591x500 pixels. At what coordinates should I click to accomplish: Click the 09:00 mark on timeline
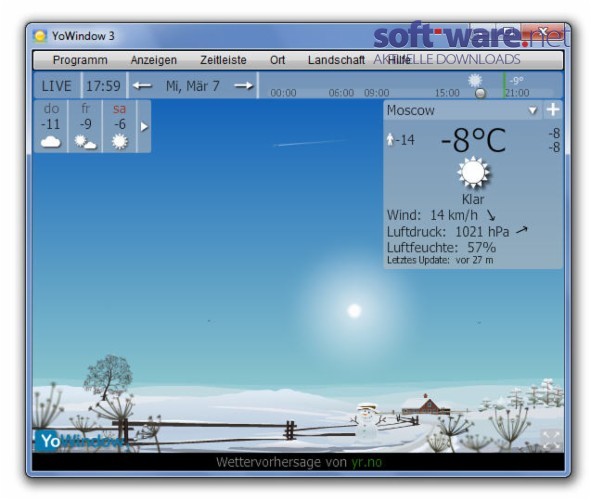tap(377, 93)
